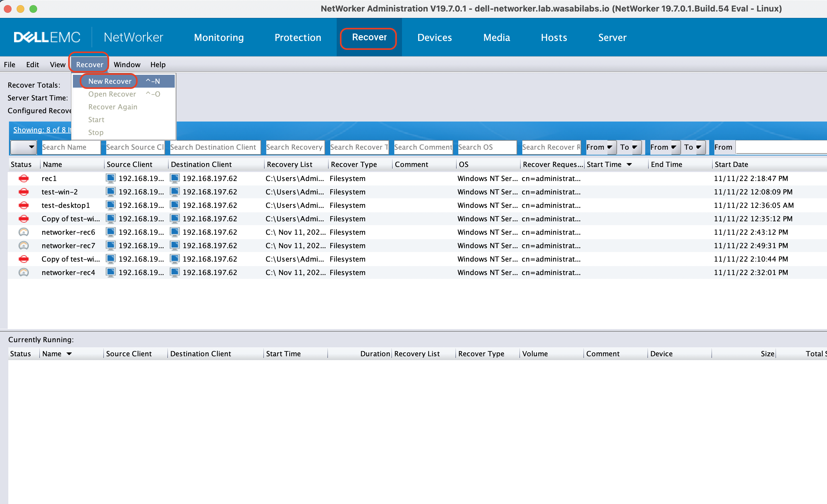Open the Monitoring tab
Screen dimensions: 827x504
(x=219, y=37)
